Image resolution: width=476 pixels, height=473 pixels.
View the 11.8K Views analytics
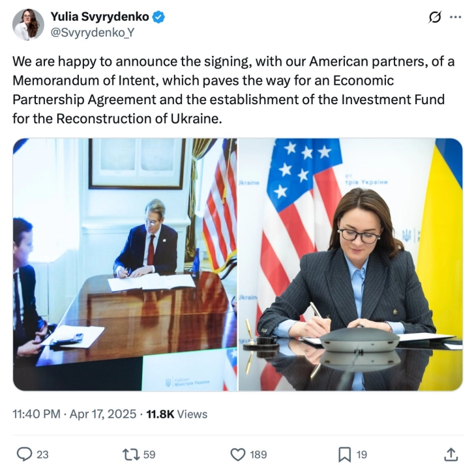coord(175,414)
